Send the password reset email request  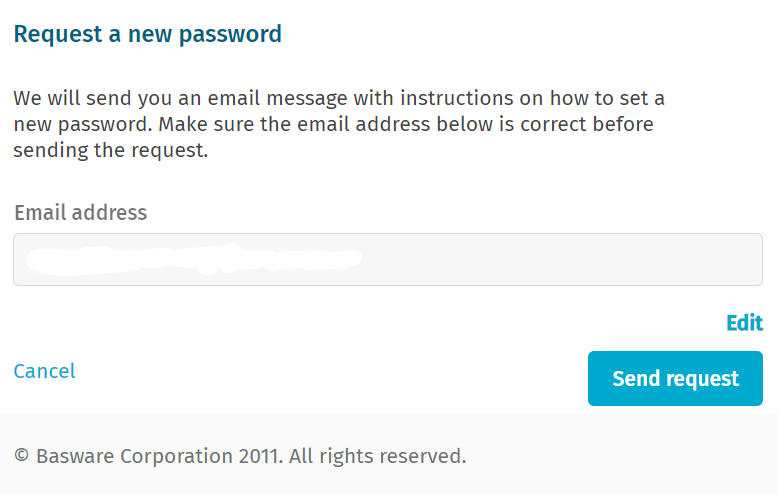(675, 379)
